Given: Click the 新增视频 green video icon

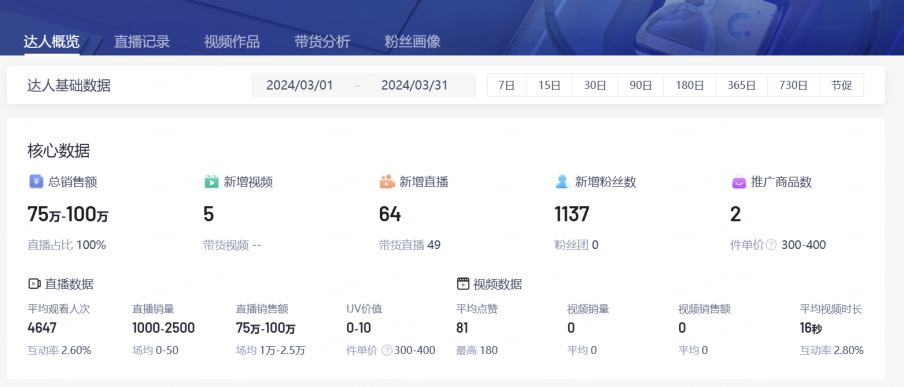Looking at the screenshot, I should [212, 182].
